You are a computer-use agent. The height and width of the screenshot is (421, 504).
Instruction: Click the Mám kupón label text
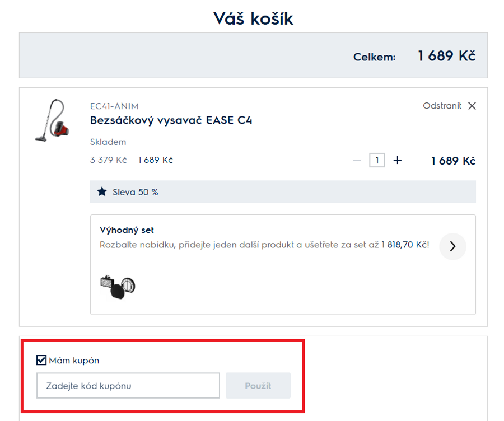74,361
